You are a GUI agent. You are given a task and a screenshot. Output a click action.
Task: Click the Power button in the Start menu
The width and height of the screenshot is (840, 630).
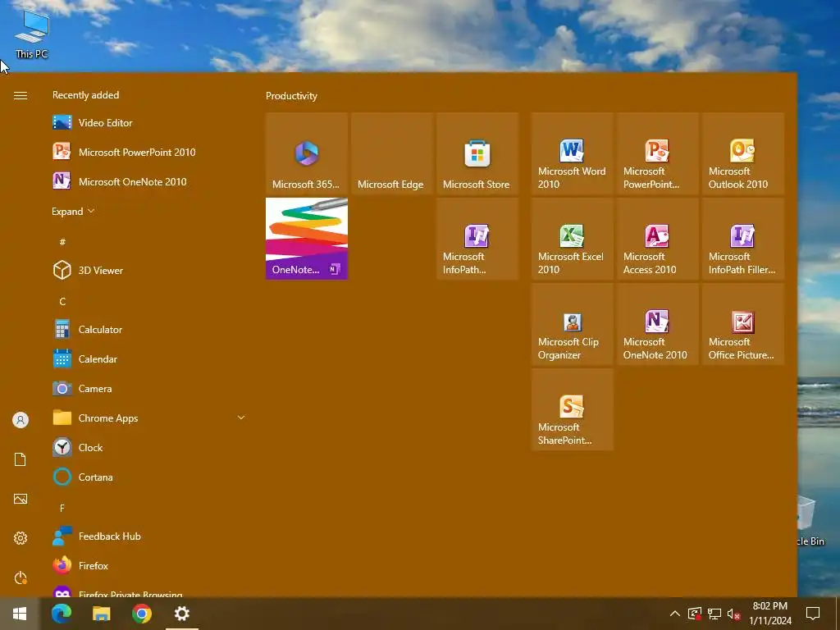coord(21,578)
